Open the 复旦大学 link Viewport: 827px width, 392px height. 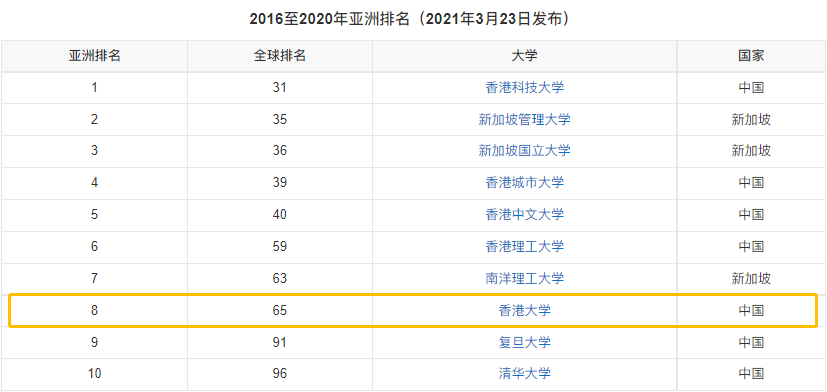pos(524,342)
